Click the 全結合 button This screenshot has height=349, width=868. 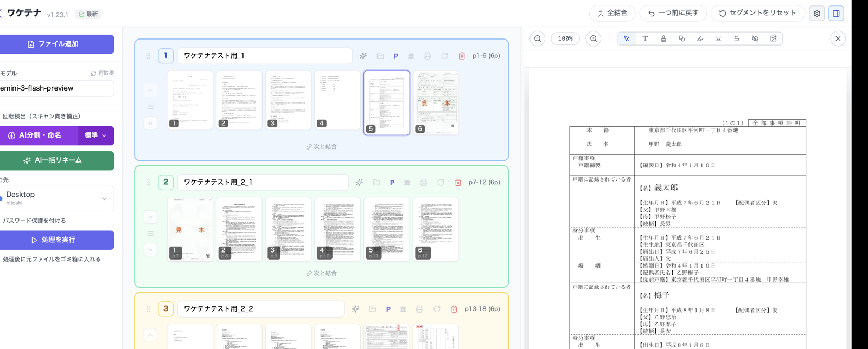612,13
